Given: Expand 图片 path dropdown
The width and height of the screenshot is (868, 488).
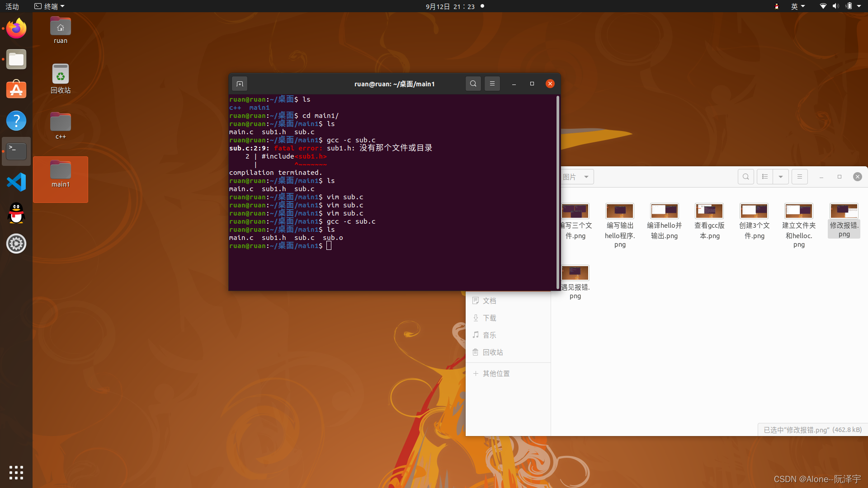Looking at the screenshot, I should pyautogui.click(x=586, y=177).
